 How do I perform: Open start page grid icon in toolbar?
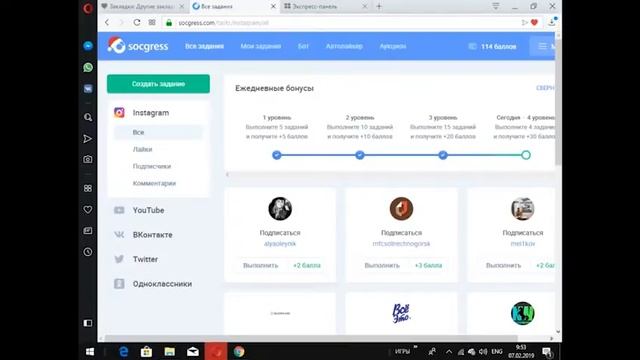pos(152,22)
